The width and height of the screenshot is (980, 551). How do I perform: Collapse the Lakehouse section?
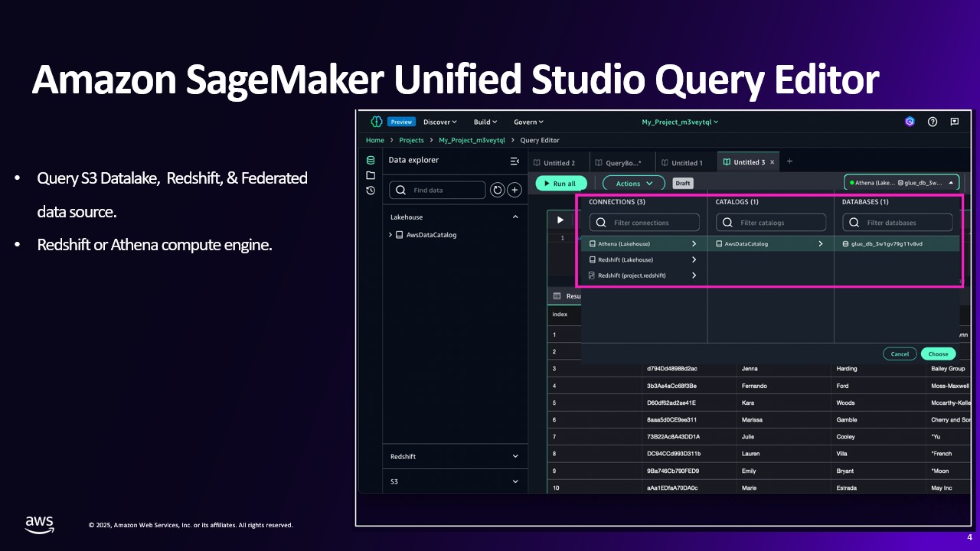[x=515, y=217]
